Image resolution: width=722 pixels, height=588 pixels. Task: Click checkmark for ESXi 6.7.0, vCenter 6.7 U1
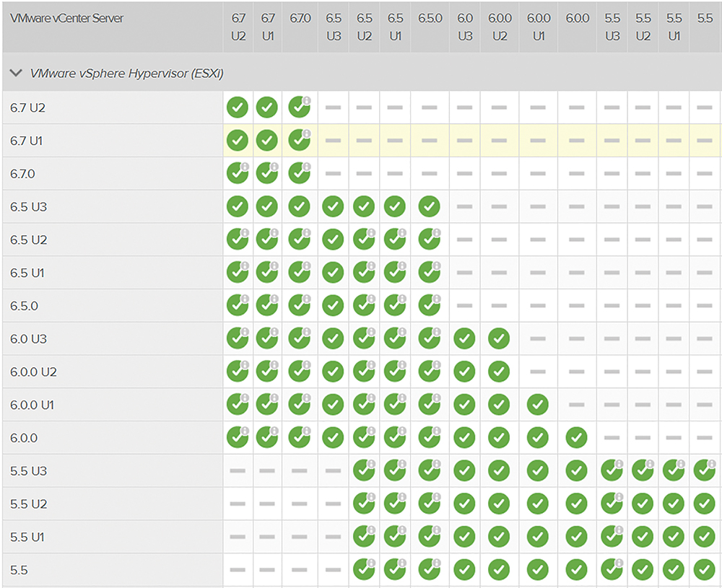(267, 173)
